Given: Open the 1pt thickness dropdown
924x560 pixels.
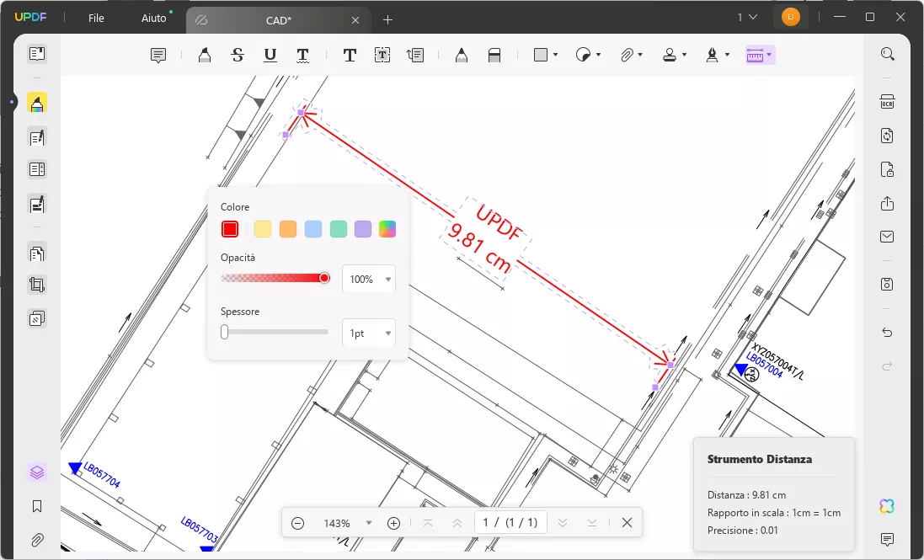Looking at the screenshot, I should (369, 333).
